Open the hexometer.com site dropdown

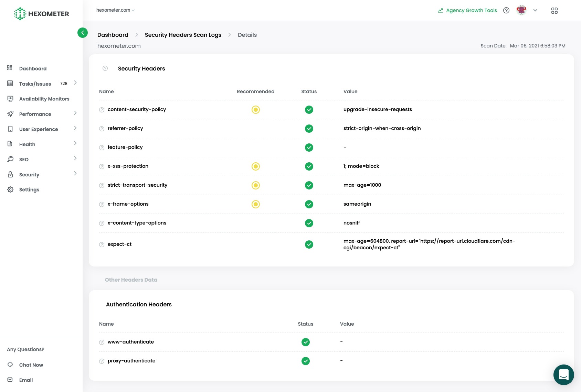116,10
